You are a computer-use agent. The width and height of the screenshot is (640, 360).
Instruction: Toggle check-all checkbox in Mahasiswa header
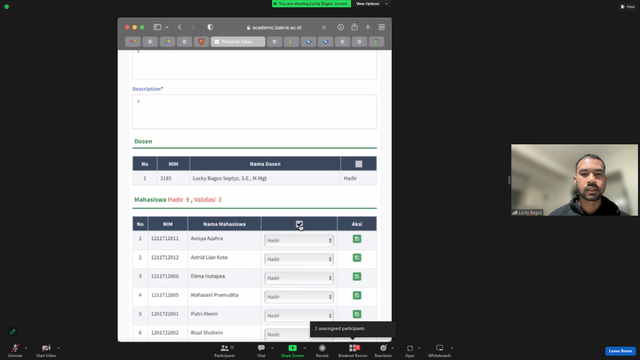(x=299, y=224)
